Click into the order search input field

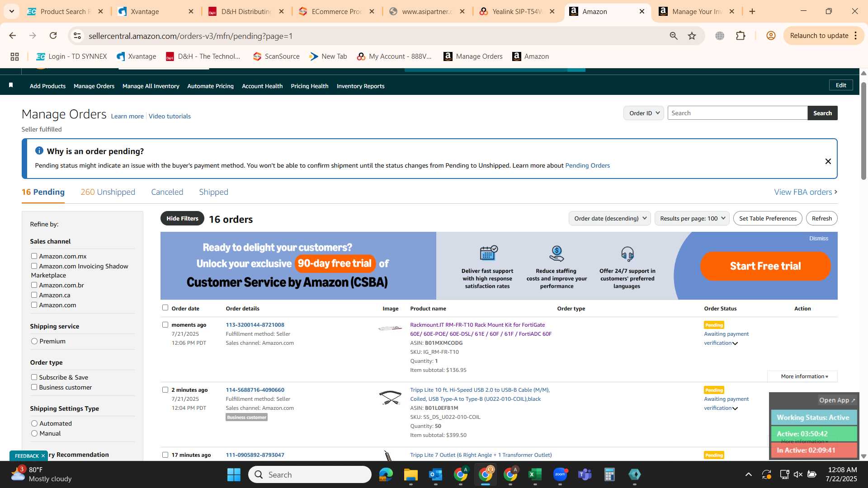737,113
